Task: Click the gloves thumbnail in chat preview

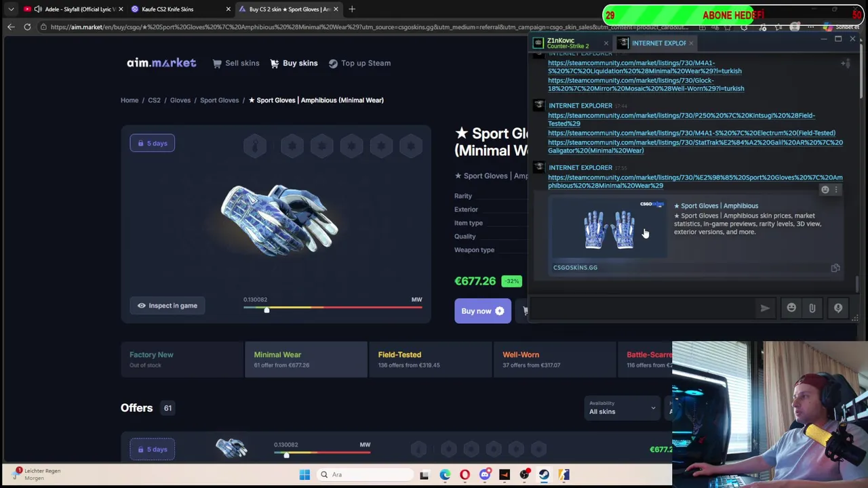Action: click(609, 229)
